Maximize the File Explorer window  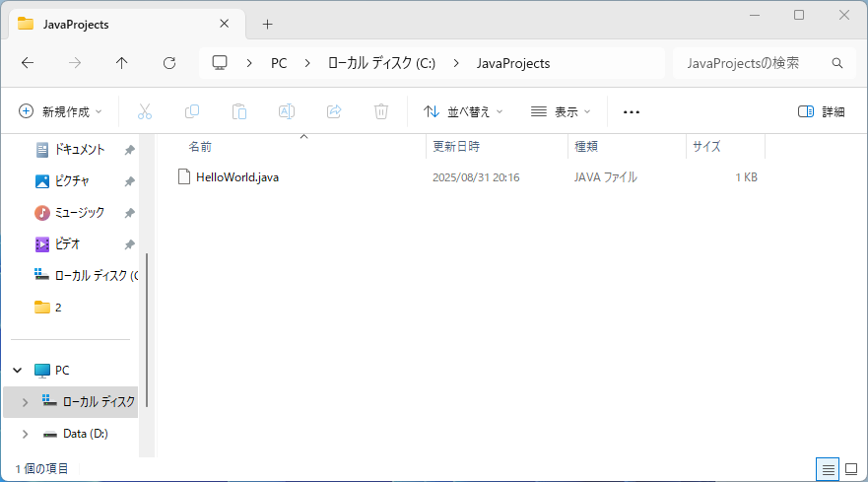pyautogui.click(x=799, y=15)
